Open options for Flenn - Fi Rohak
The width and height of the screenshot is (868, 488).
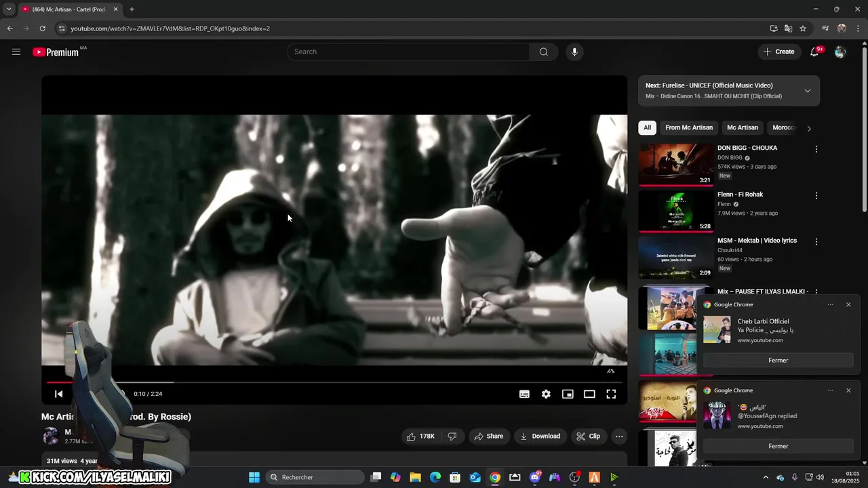(x=816, y=196)
